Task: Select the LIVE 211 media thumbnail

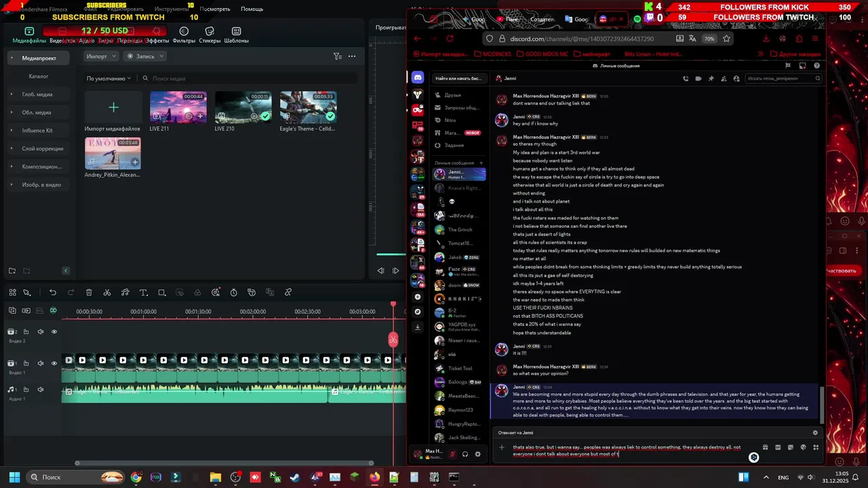Action: tap(178, 107)
